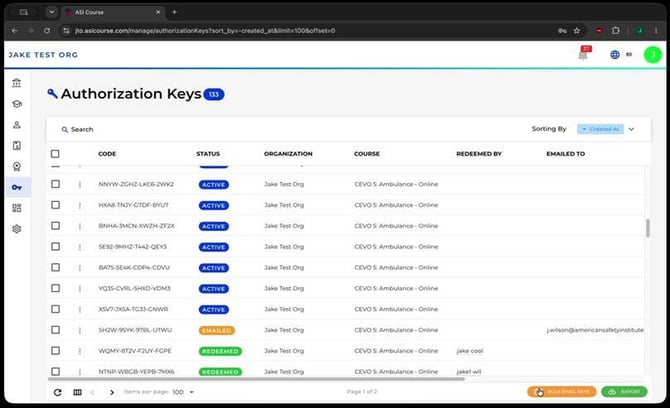The width and height of the screenshot is (670, 408).
Task: Click the Bulk Email Keys button
Action: 561,392
